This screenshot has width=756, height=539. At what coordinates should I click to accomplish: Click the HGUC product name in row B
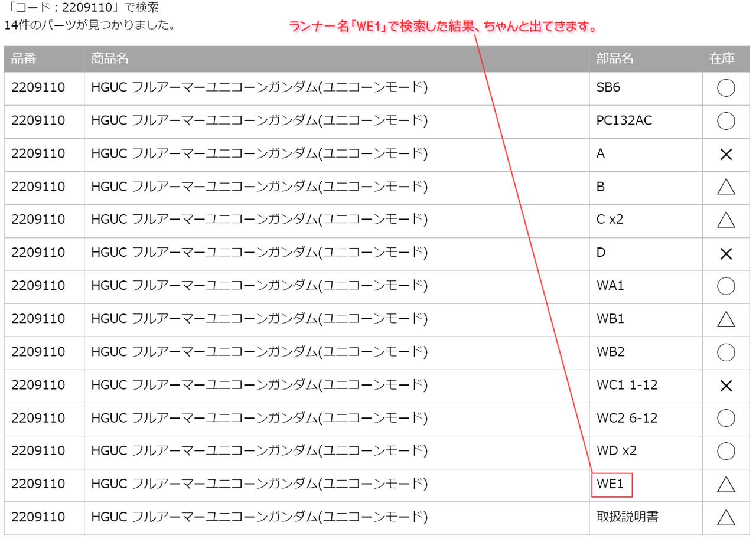point(259,187)
